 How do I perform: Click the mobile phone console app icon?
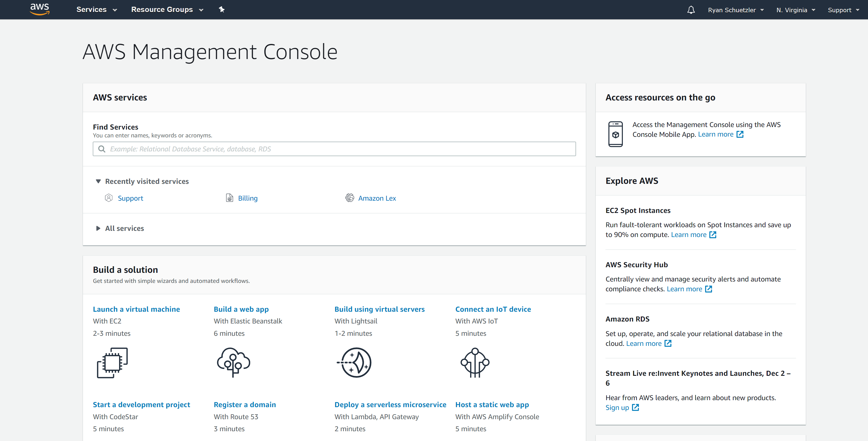pos(615,134)
